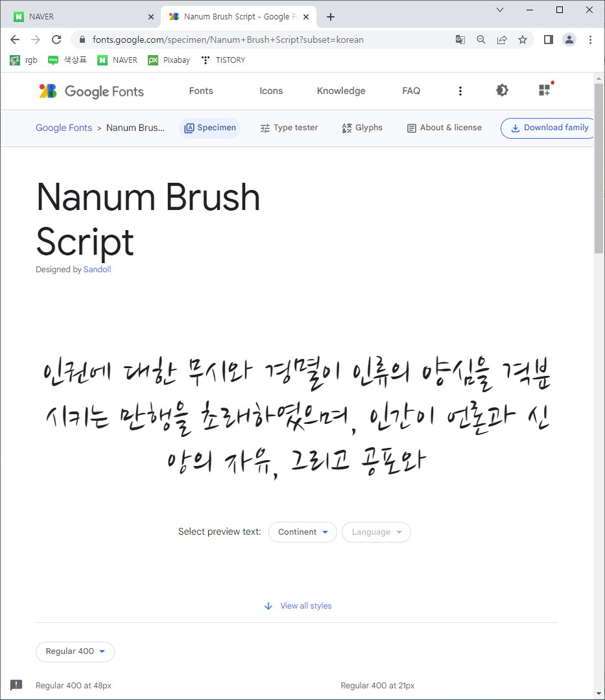Viewport: 605px width, 700px height.
Task: Close the Nanum Brush Script tab
Action: (x=306, y=17)
